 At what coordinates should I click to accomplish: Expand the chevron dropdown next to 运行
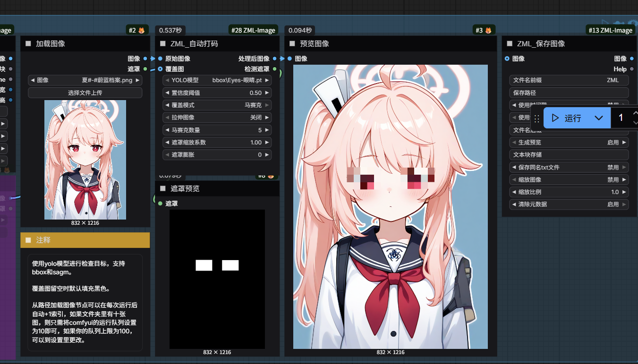tap(599, 118)
